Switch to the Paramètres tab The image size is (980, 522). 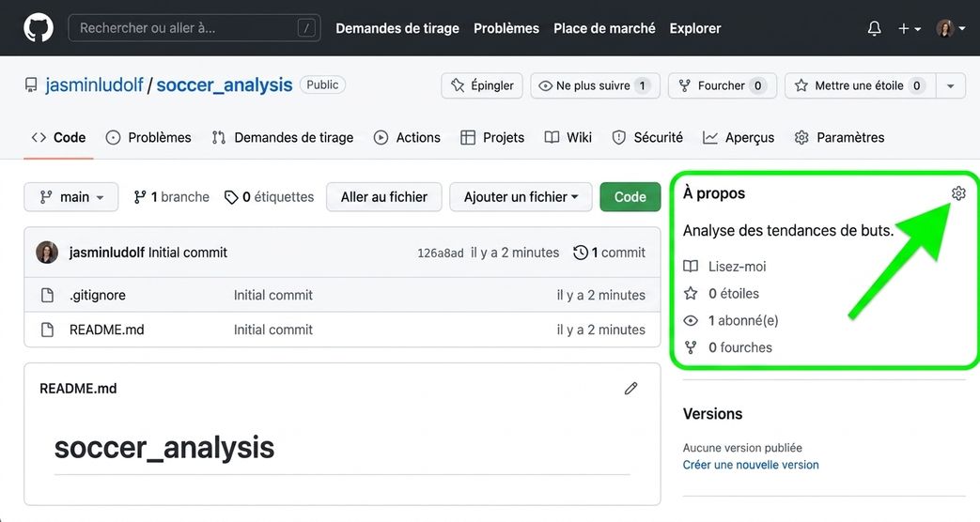coord(839,137)
